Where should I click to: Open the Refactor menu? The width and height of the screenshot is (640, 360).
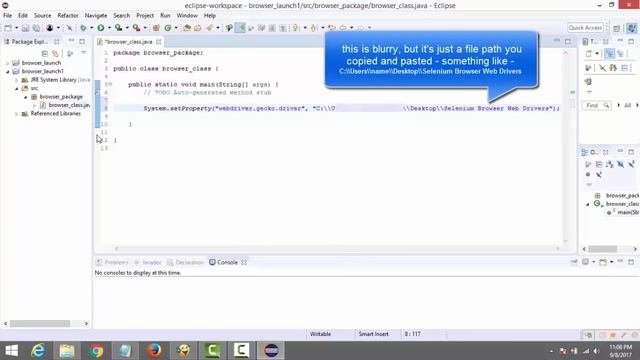point(68,16)
